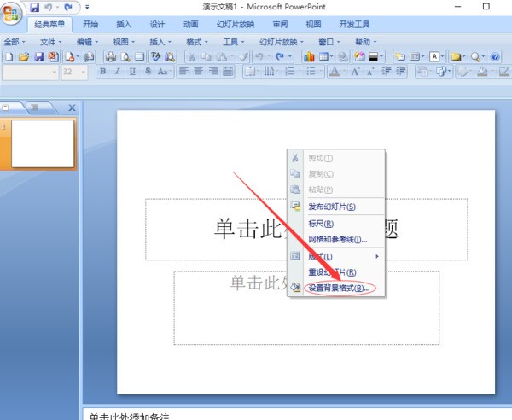The image size is (512, 420).
Task: Close the slide thumbnail pane
Action: pos(73,108)
